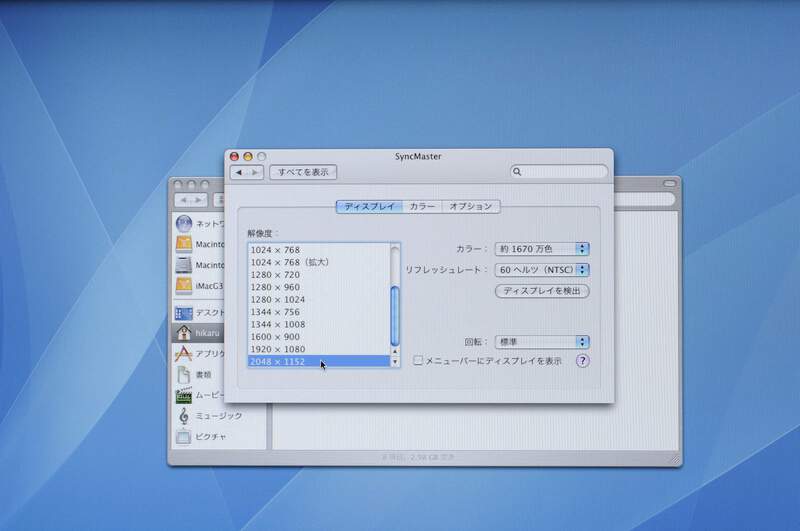Click the System Preferences search field
Screen dimensions: 800x531
click(x=560, y=172)
